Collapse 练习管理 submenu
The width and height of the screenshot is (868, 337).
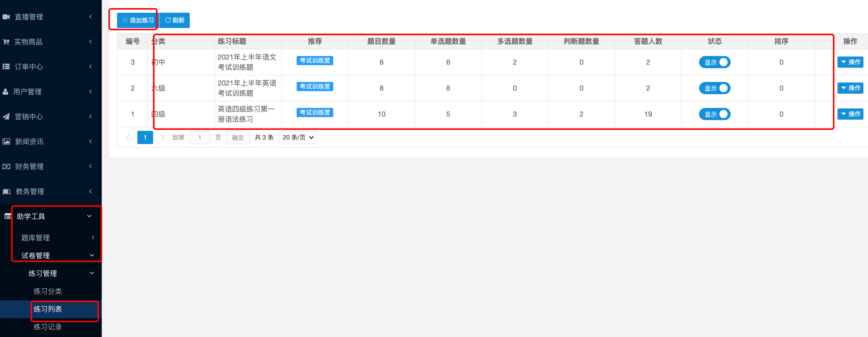coord(51,273)
